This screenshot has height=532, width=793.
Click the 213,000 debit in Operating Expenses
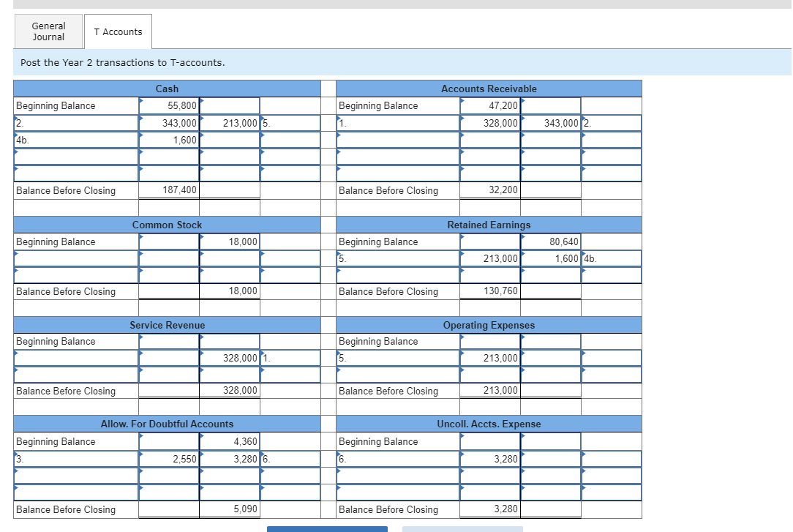coord(490,358)
